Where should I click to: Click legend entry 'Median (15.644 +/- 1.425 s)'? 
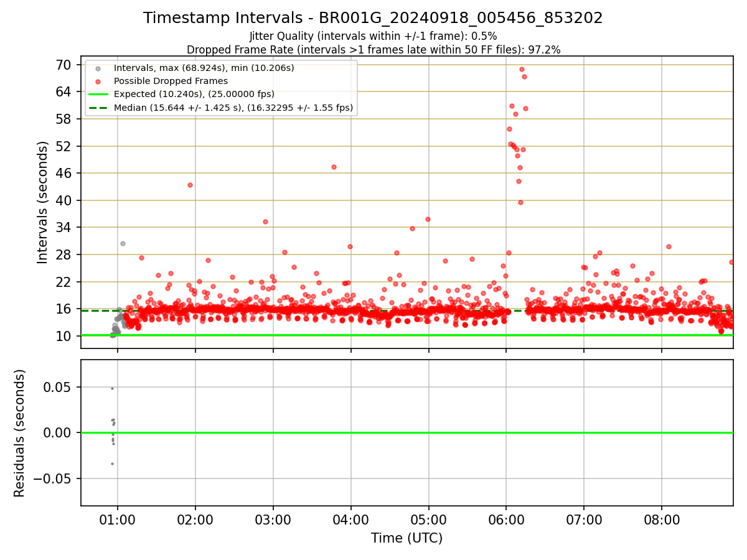point(233,108)
